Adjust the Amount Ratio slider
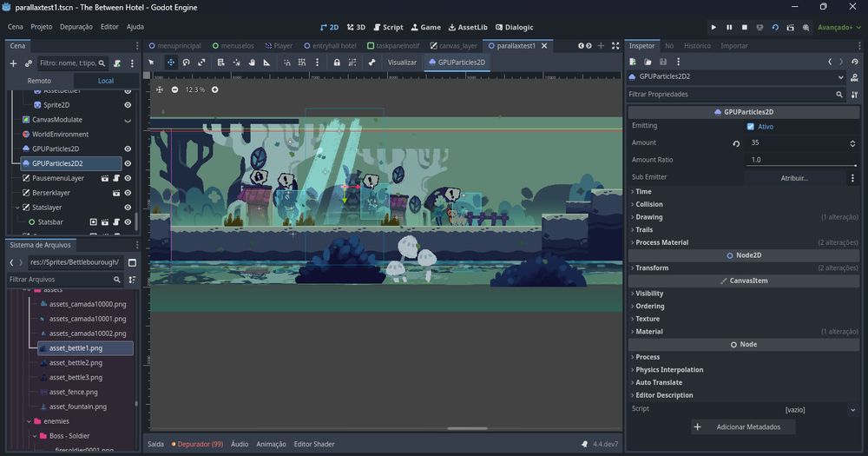This screenshot has height=456, width=868. point(801,165)
